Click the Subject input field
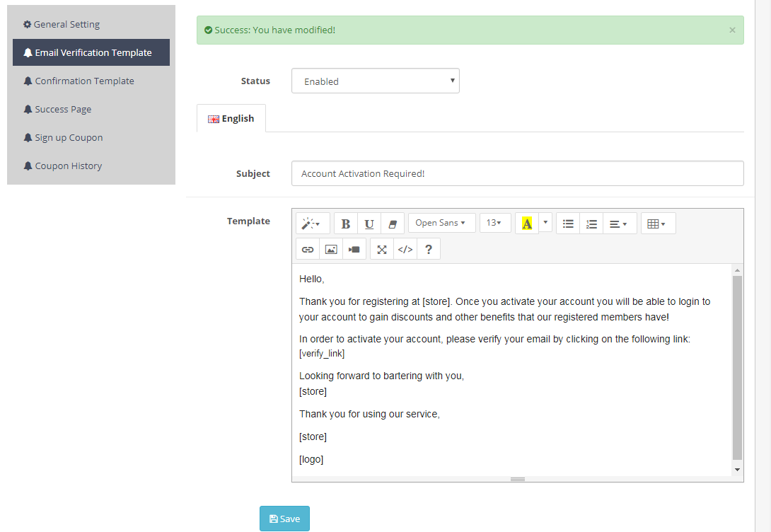 [x=517, y=173]
